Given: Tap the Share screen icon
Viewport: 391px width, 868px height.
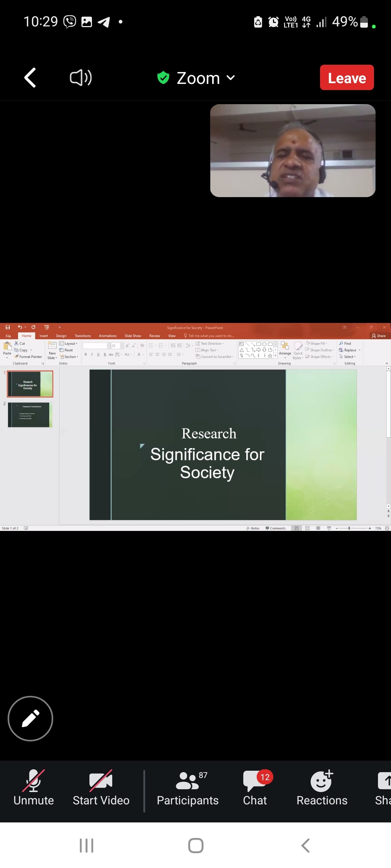Looking at the screenshot, I should tap(384, 788).
